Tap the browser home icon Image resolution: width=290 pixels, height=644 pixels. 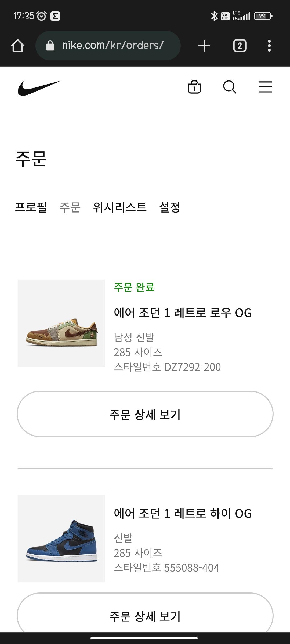[x=18, y=46]
